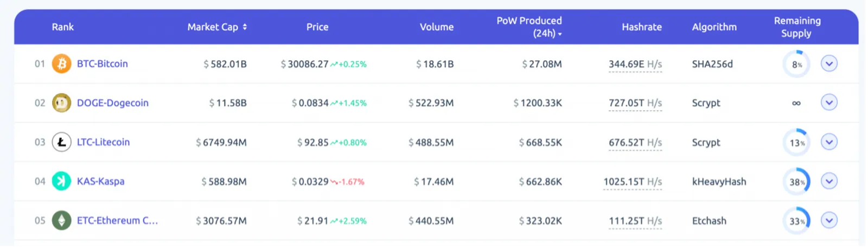Viewport: 868px width, 248px height.
Task: Click the Dogecoin coin logo icon
Action: [x=61, y=103]
